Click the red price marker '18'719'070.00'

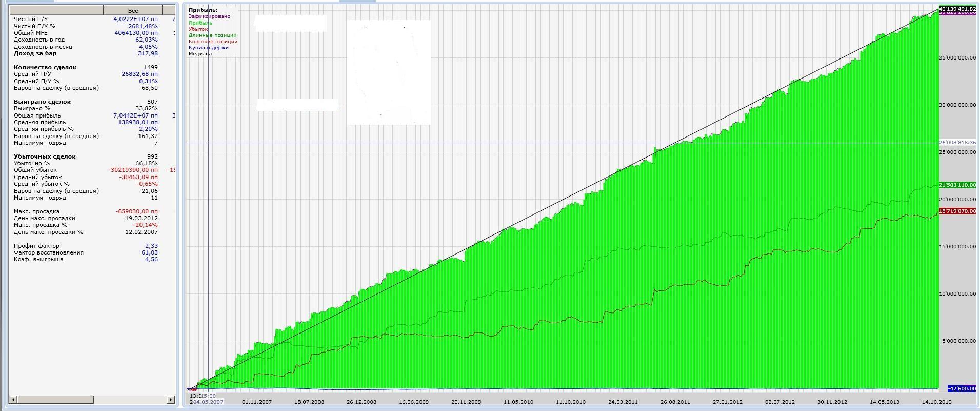(957, 211)
